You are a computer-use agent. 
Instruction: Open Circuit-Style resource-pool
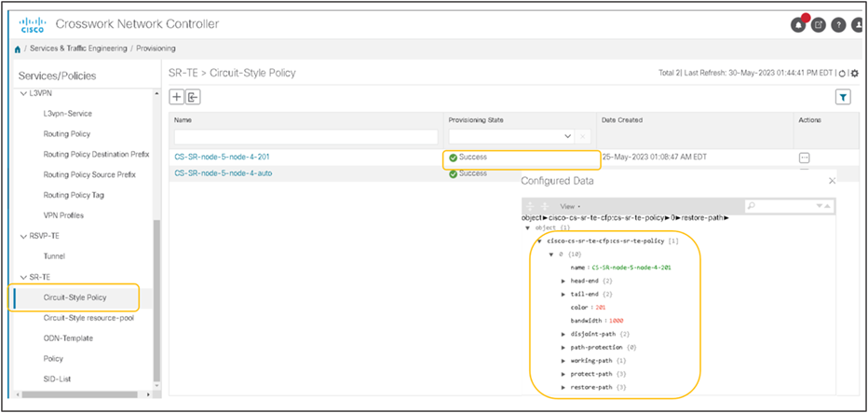tap(88, 318)
